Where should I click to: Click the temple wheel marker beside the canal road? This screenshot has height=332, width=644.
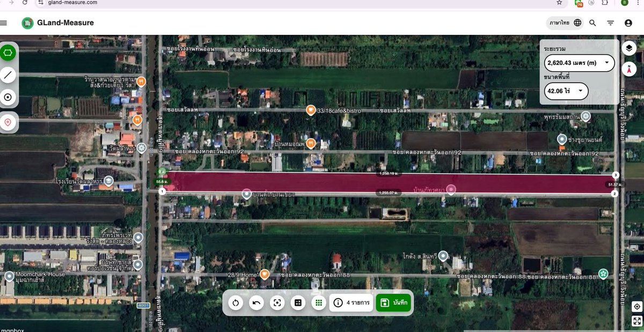tap(142, 147)
